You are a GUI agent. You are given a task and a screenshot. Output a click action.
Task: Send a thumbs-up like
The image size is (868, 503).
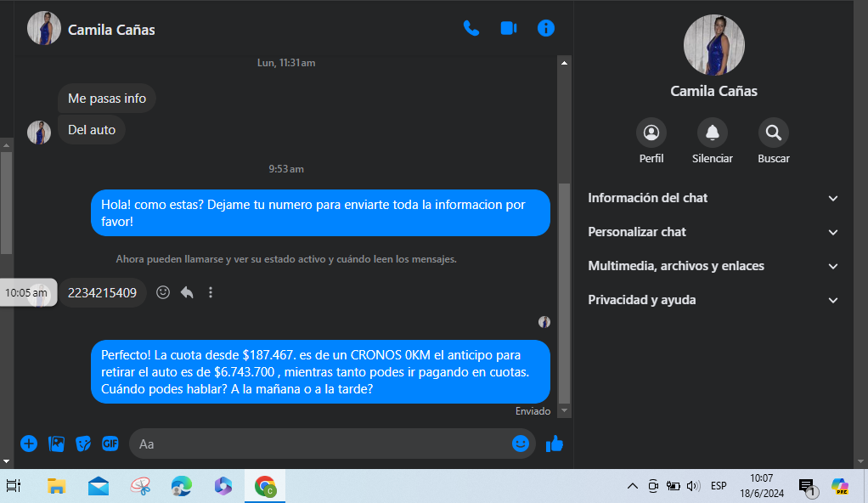pos(554,444)
